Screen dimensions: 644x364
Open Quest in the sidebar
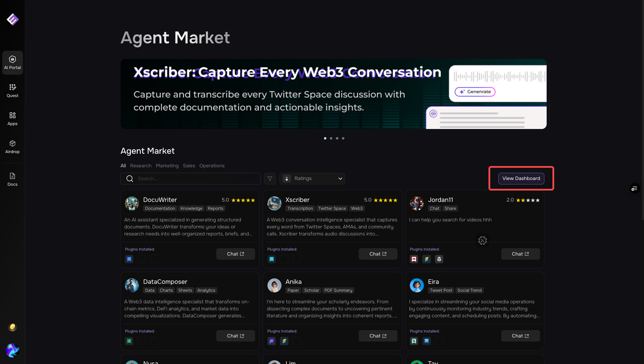[13, 91]
